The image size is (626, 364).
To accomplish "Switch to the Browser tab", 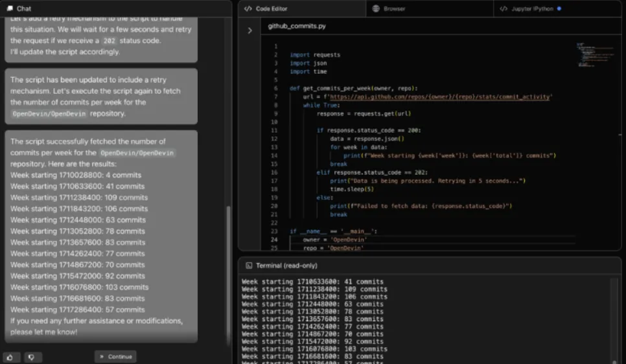I will [430, 8].
